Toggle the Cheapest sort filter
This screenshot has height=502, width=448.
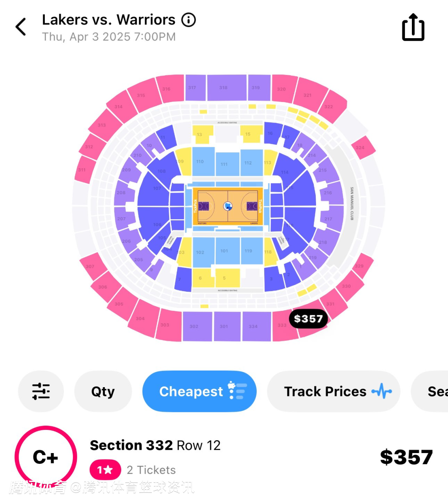coord(199,391)
